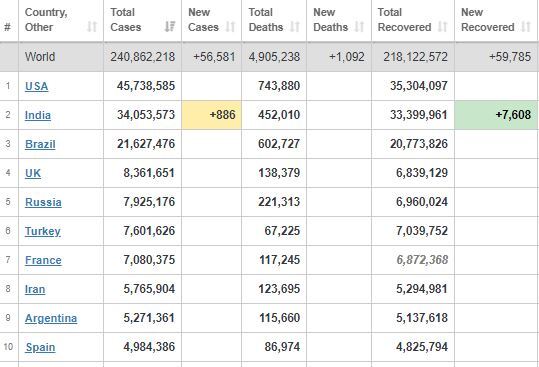
Task: Sort by New Deaths column arrows
Action: click(x=359, y=26)
